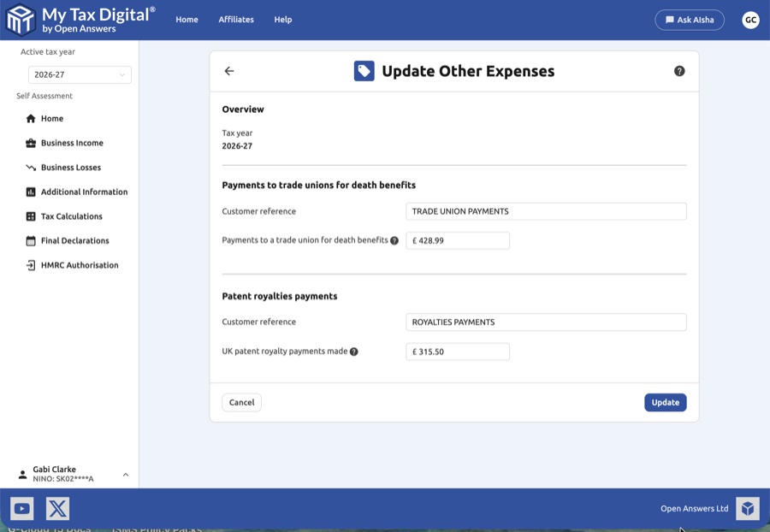
Task: Open the Active tax year dropdown
Action: pos(80,74)
